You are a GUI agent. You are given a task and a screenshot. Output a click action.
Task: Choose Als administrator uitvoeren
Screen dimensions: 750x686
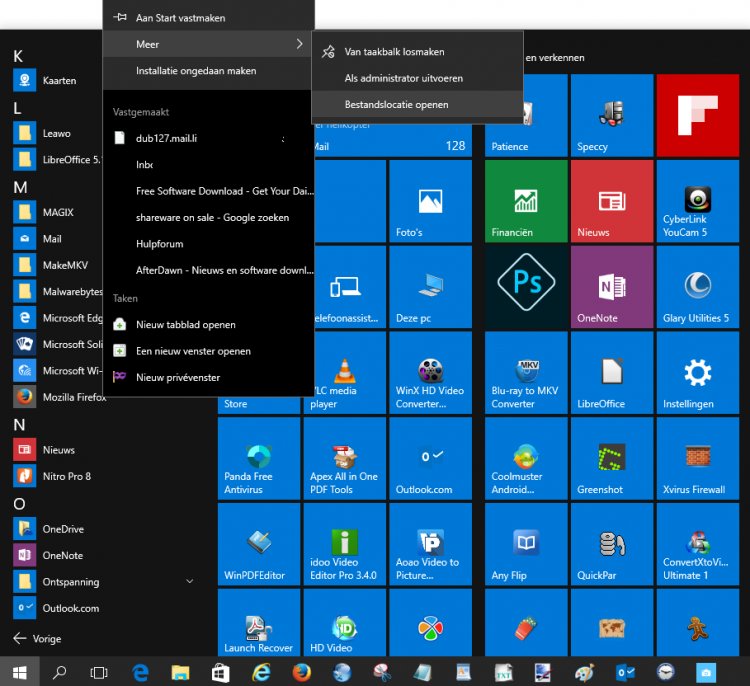pyautogui.click(x=403, y=78)
